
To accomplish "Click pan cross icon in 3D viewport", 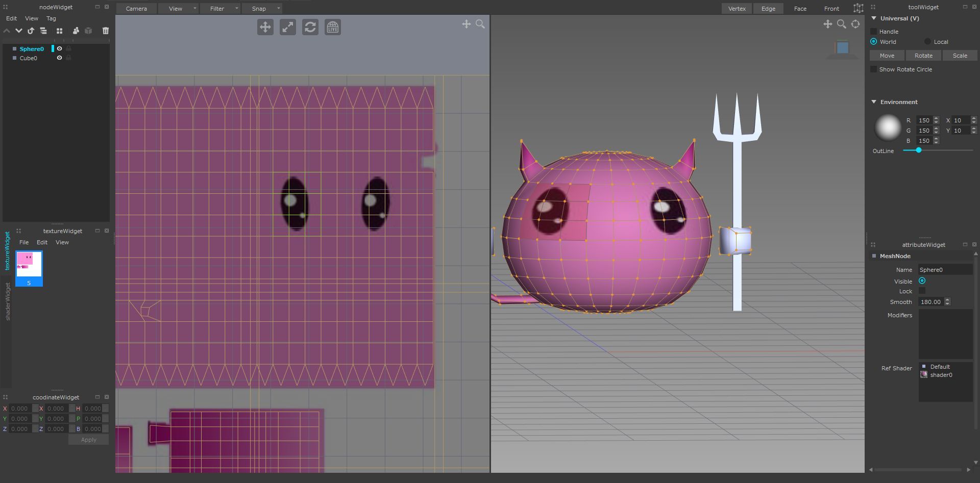I will click(828, 24).
